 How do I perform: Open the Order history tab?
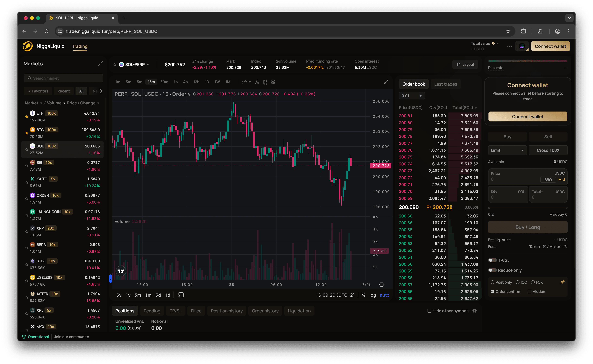point(265,311)
